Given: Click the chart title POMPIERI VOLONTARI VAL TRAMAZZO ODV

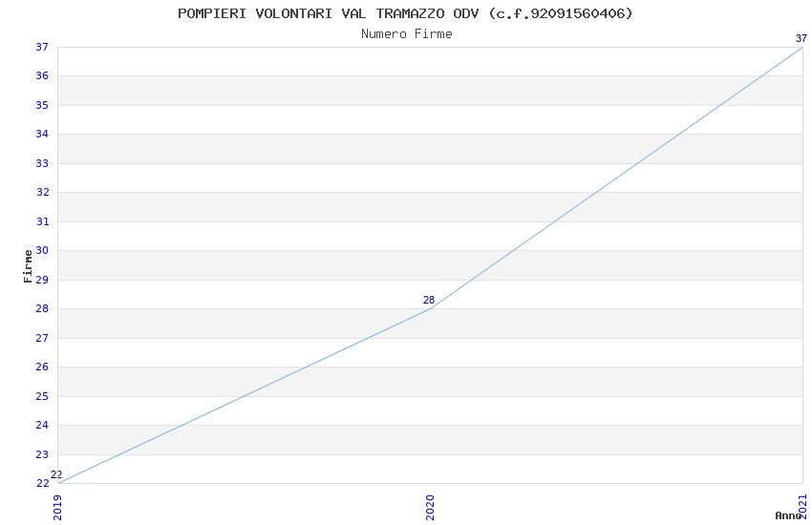Looking at the screenshot, I should click(x=405, y=13).
